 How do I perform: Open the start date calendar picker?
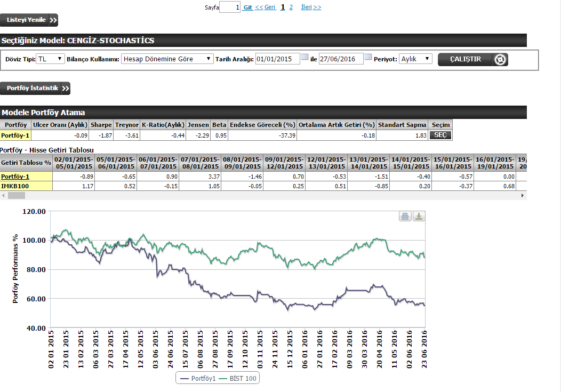pos(304,57)
